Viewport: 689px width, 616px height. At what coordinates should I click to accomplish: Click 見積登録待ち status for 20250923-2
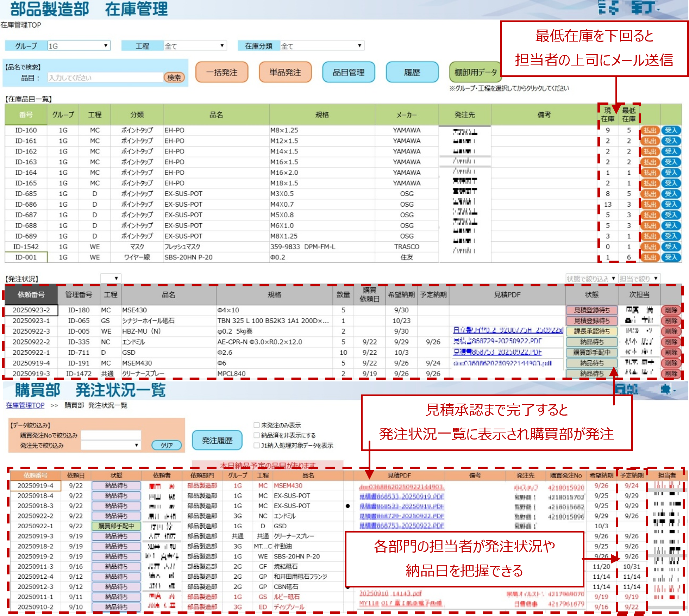click(591, 310)
